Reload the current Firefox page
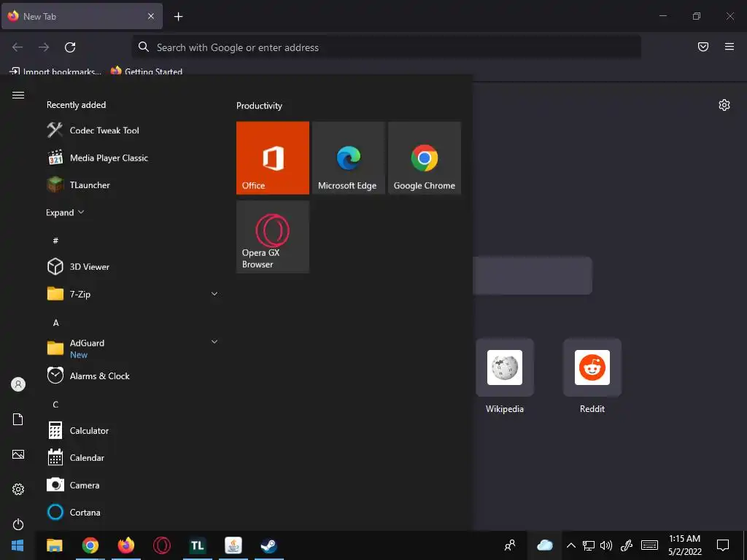Image resolution: width=747 pixels, height=560 pixels. (70, 47)
